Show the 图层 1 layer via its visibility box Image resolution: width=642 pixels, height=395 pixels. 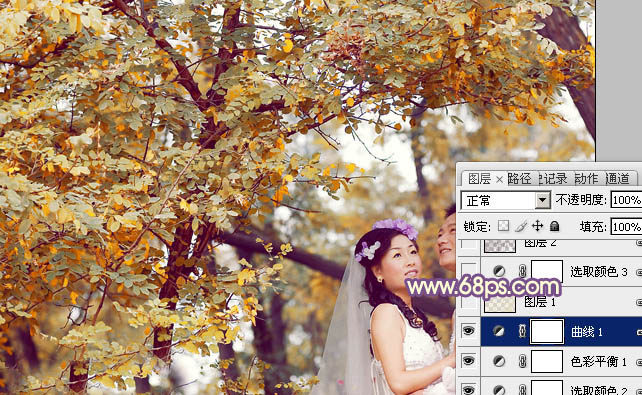click(468, 302)
